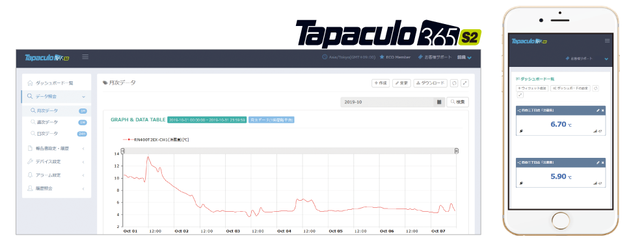This screenshot has width=644, height=241.
Task: Close the 6.70 ℃ widget
Action: coord(603,110)
